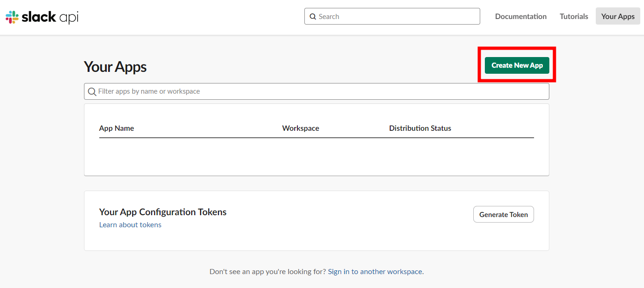Click the "Don't see an app" footer text

pyautogui.click(x=268, y=272)
